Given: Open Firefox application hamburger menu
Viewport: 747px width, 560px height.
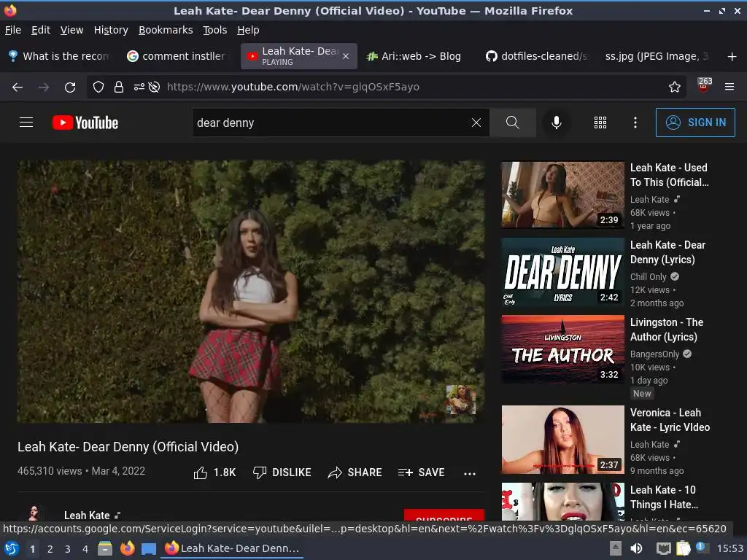Looking at the screenshot, I should pyautogui.click(x=729, y=87).
